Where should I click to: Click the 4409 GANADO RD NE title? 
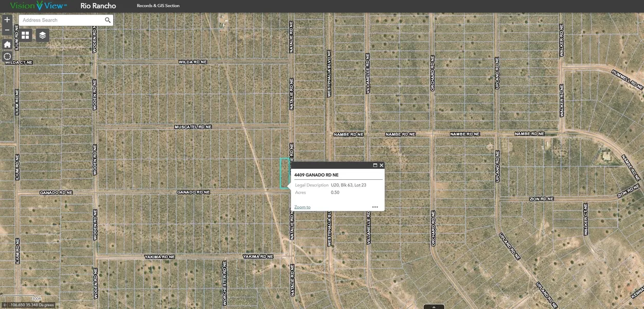pos(316,175)
